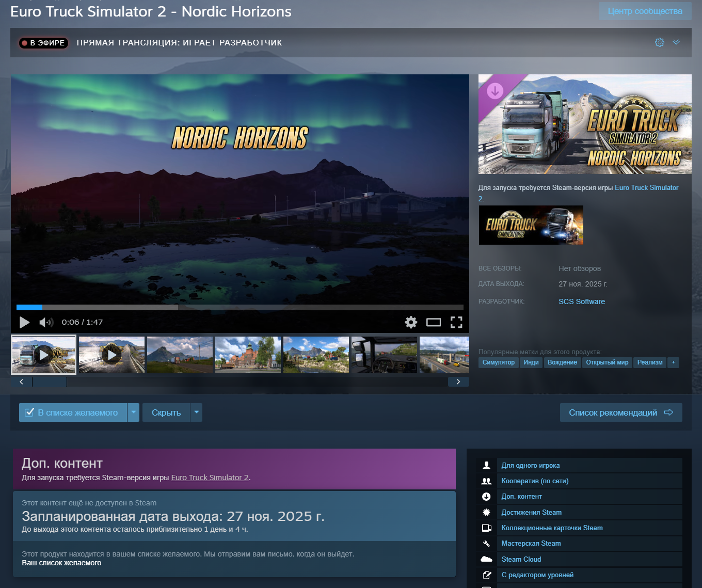Open Достижения Steam feature link

tap(532, 512)
